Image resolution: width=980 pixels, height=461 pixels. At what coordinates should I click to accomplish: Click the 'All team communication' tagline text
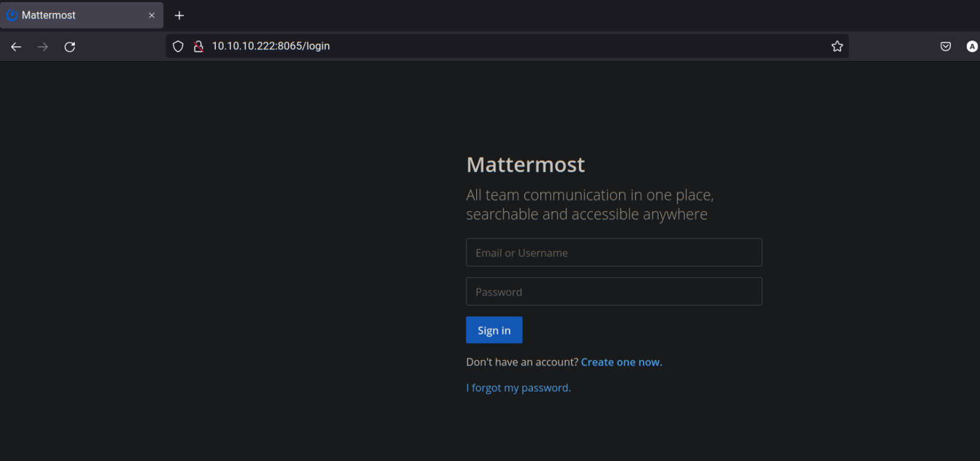point(590,205)
